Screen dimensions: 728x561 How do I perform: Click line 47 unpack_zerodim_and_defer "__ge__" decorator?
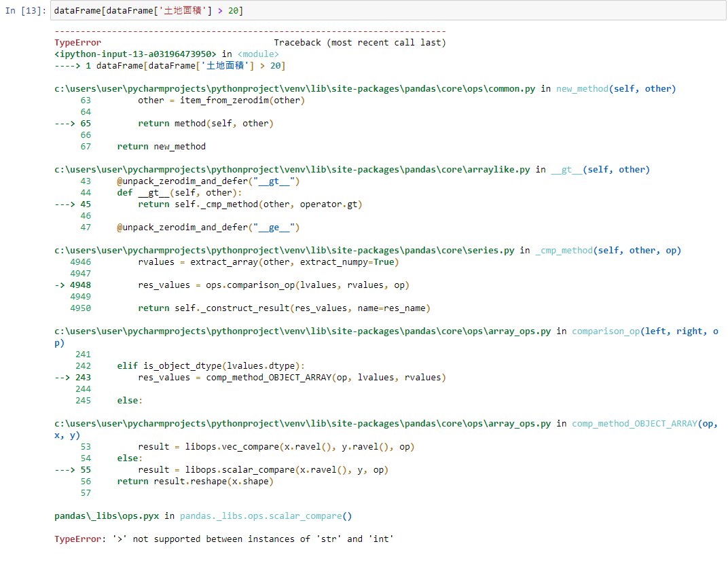[x=208, y=228]
